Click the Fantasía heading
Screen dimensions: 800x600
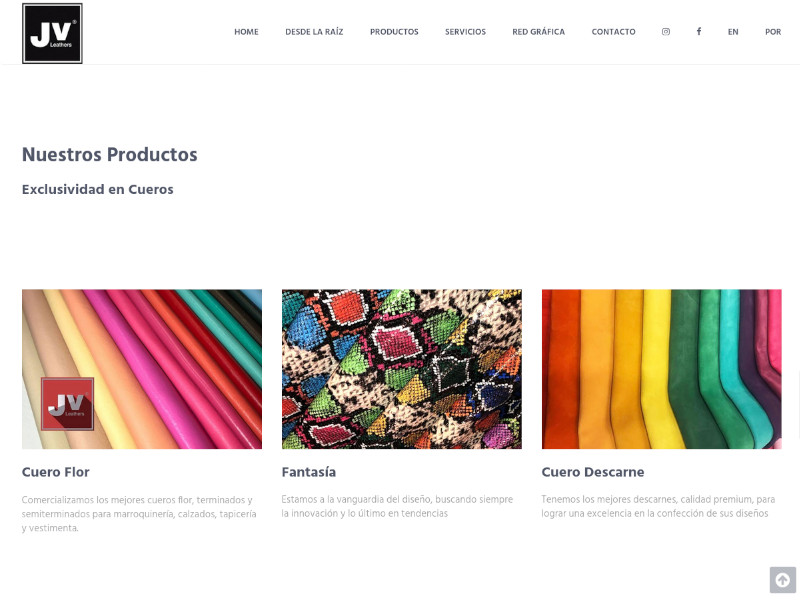(309, 472)
